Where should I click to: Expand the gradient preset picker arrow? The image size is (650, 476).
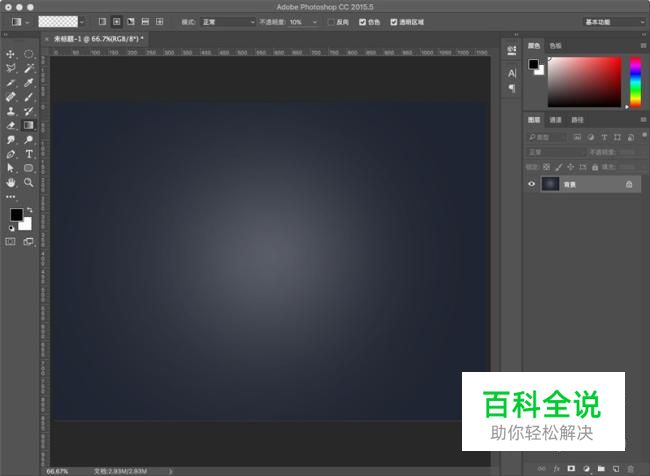tap(81, 21)
